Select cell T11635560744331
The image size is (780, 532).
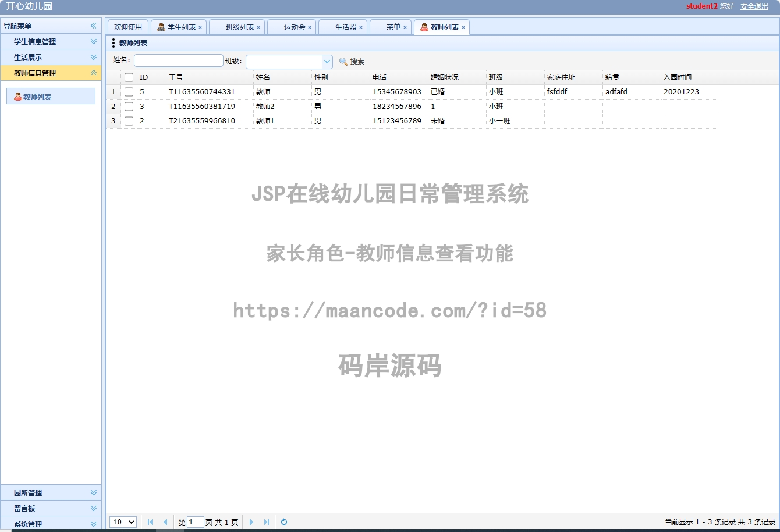click(x=210, y=92)
